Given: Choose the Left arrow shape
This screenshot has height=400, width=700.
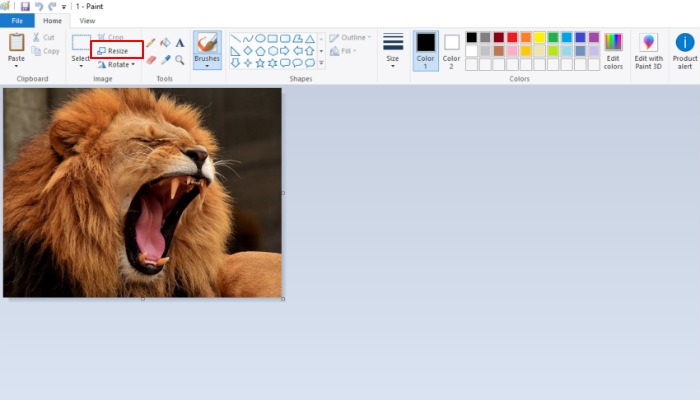Looking at the screenshot, I should pyautogui.click(x=297, y=51).
